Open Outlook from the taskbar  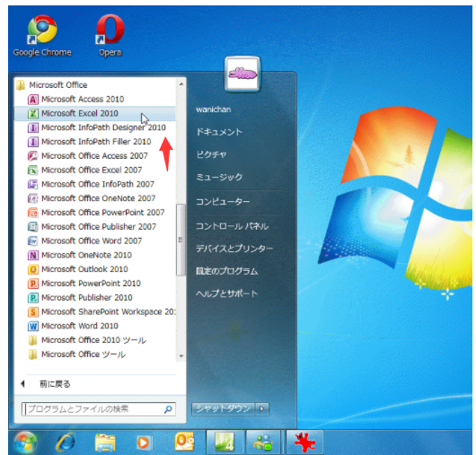[184, 442]
